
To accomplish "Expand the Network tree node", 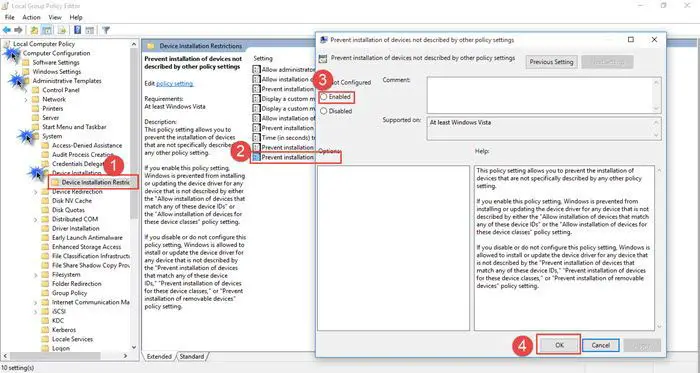I will pos(26,99).
